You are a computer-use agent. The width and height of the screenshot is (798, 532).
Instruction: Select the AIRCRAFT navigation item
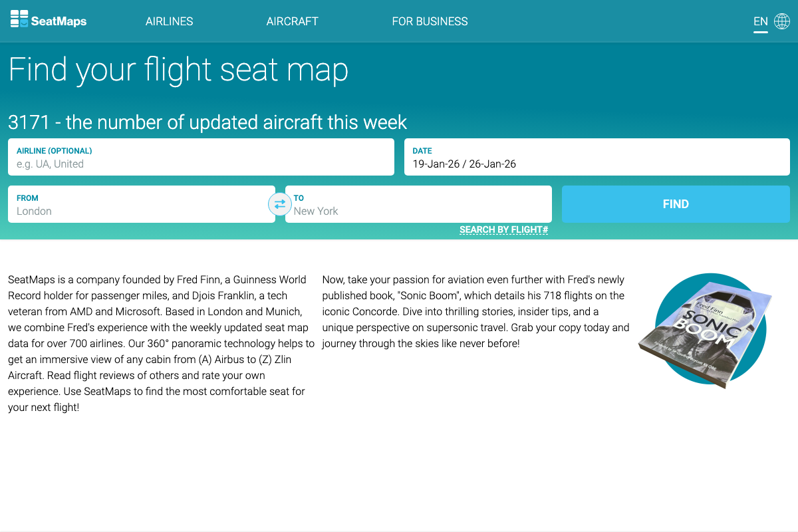[x=293, y=21]
